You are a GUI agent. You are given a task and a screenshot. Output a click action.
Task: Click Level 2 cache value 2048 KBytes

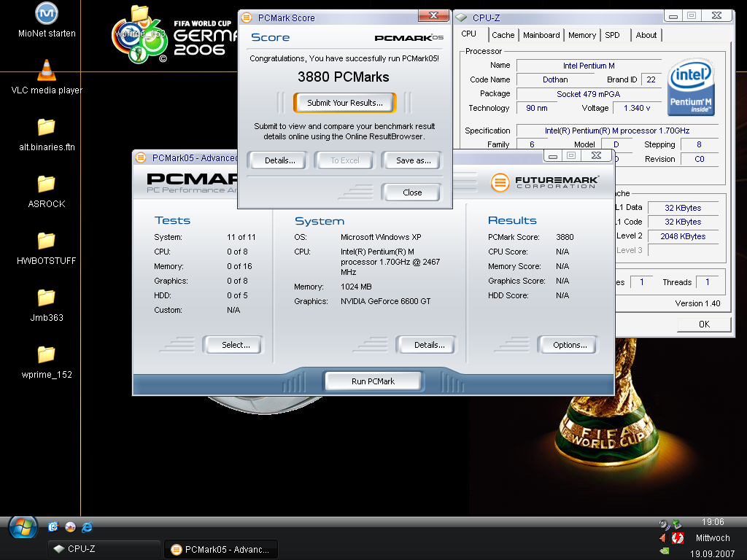point(683,236)
